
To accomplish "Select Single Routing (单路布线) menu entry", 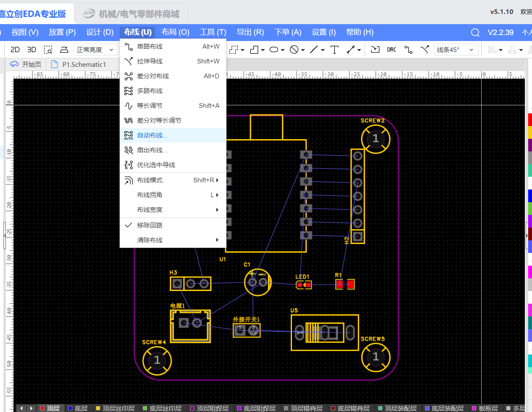I will [173, 47].
